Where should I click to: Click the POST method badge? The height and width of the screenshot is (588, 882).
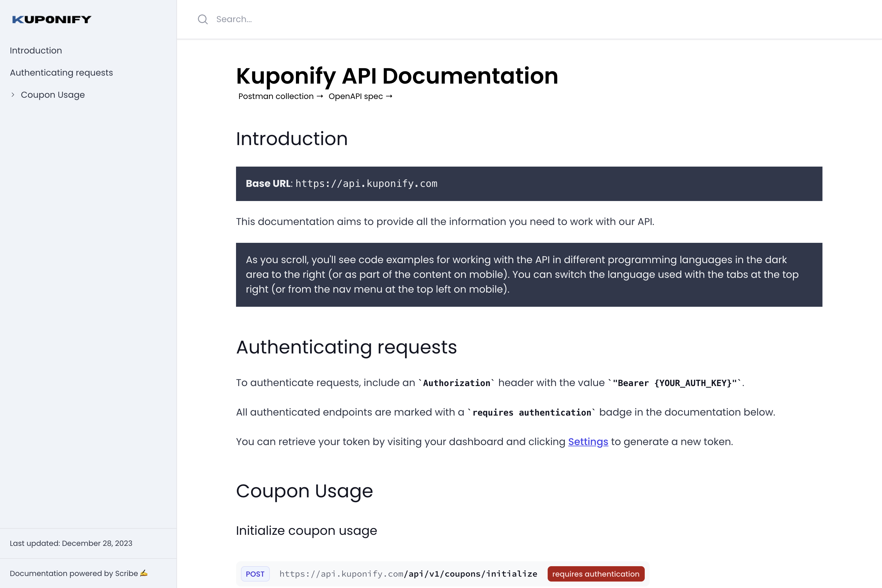coord(255,574)
